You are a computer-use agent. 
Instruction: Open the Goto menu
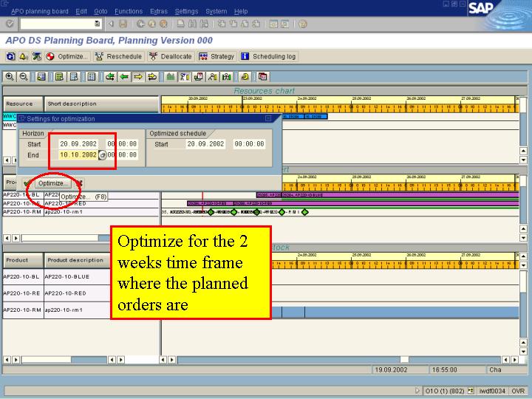[100, 11]
